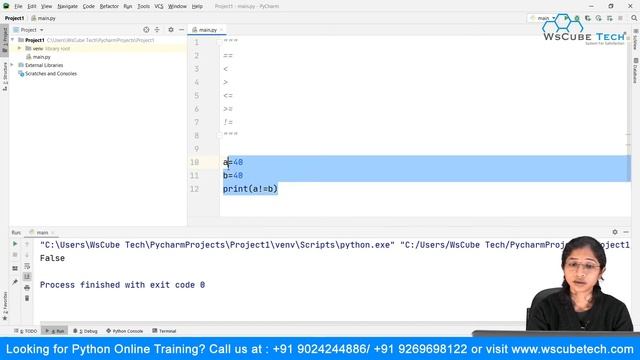Open the Code menu
This screenshot has width=640, height=360.
tap(89, 6)
